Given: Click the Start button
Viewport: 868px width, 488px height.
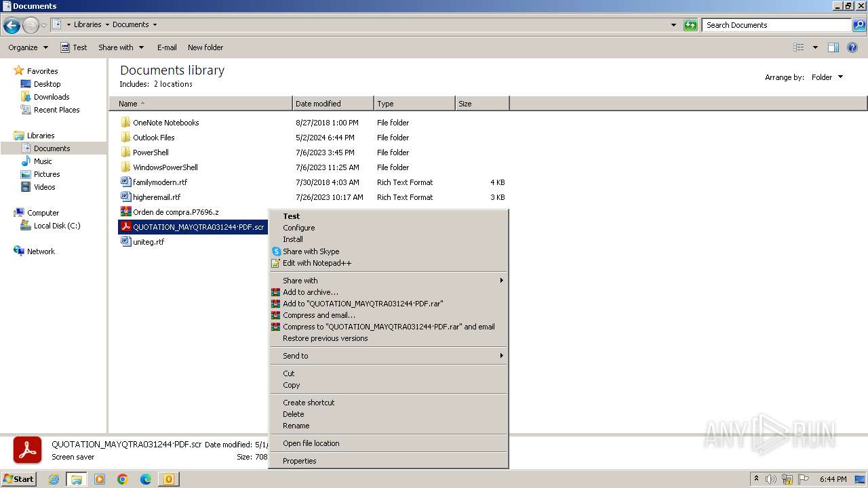Looking at the screenshot, I should 18,479.
